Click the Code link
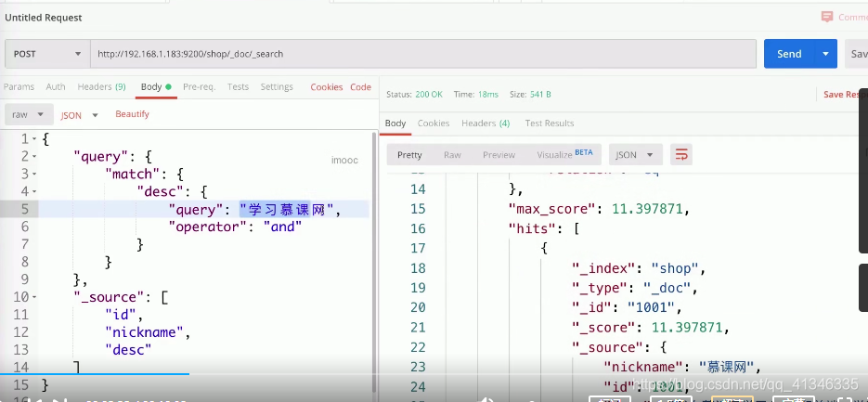This screenshot has height=402, width=868. 360,87
